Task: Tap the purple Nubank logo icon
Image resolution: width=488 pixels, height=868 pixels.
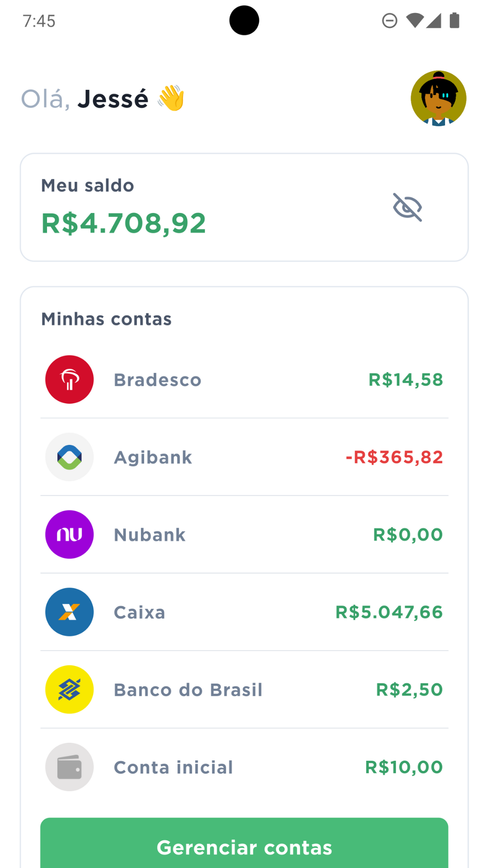Action: click(69, 534)
